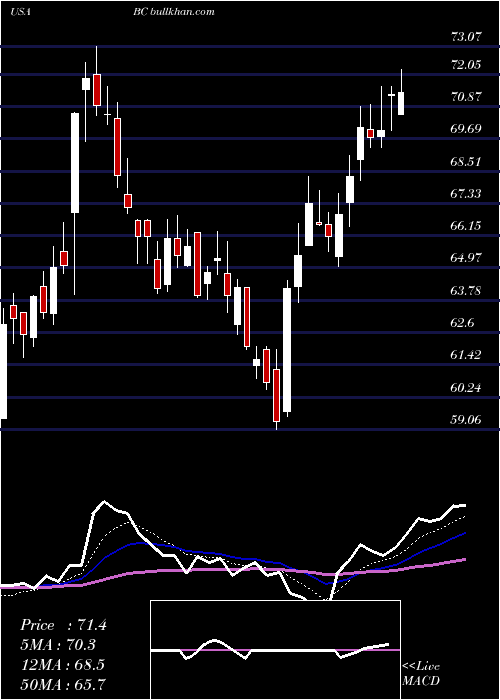Viewport: 500px width, 700px height.
Task: Click the 70.87 price axis label
Action: click(x=467, y=97)
